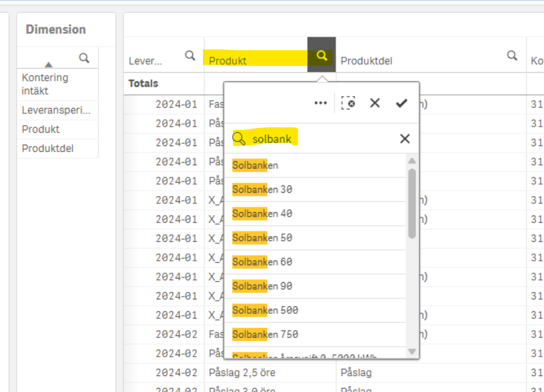Choose Kontering intäkt dimension
The width and height of the screenshot is (544, 392).
[45, 84]
